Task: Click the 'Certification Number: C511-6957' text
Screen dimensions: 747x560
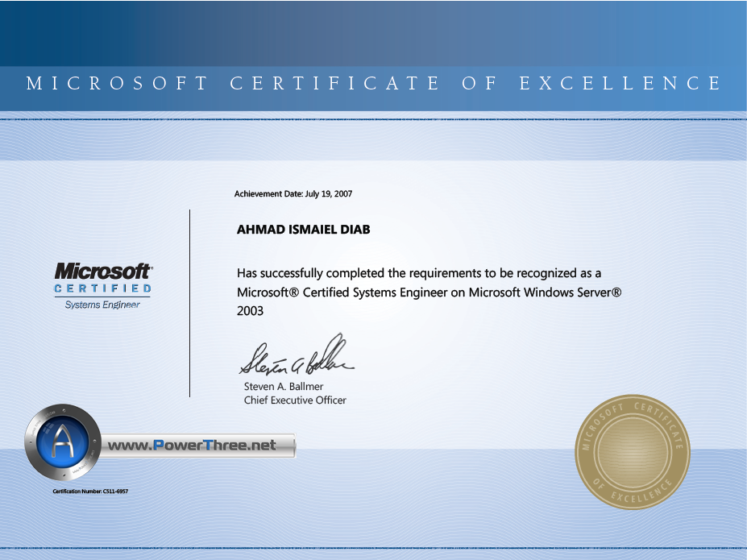Action: [x=90, y=491]
